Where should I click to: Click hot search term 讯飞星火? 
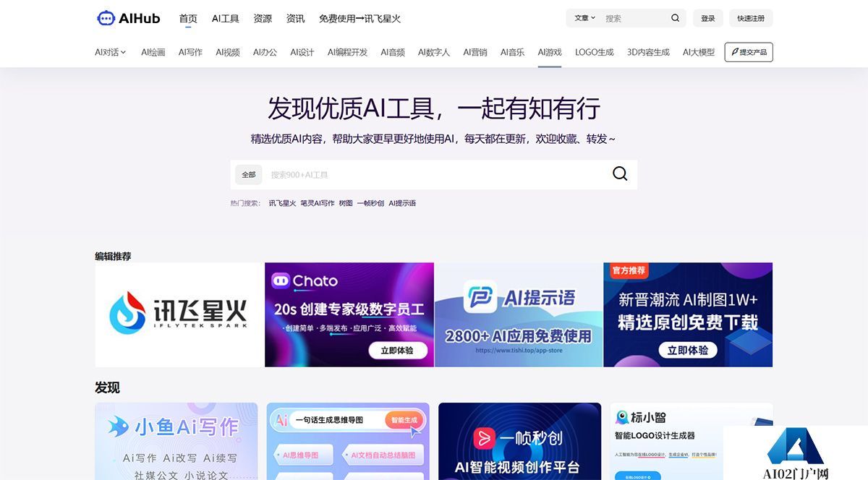[282, 203]
